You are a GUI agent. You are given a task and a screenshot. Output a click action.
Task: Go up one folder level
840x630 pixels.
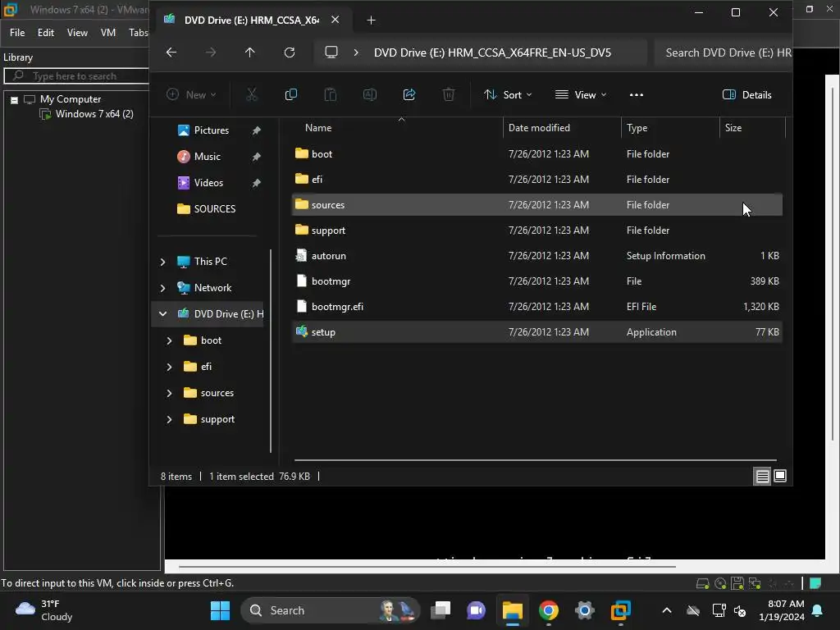(x=249, y=52)
